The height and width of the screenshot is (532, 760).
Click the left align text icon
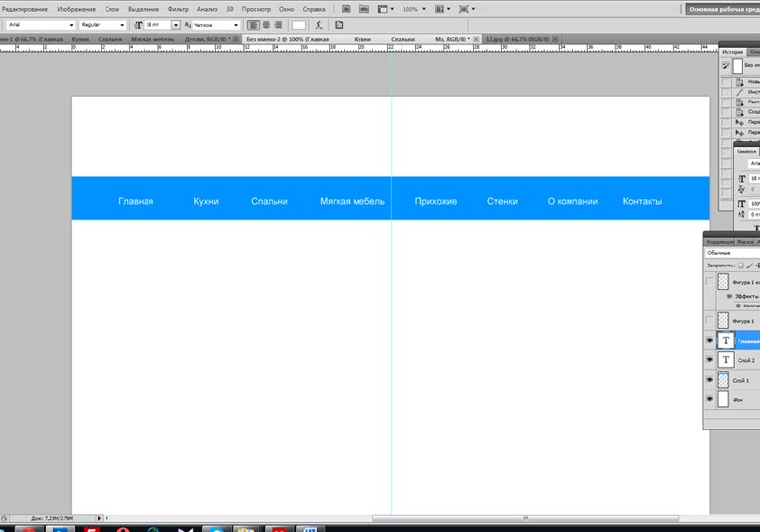(253, 25)
